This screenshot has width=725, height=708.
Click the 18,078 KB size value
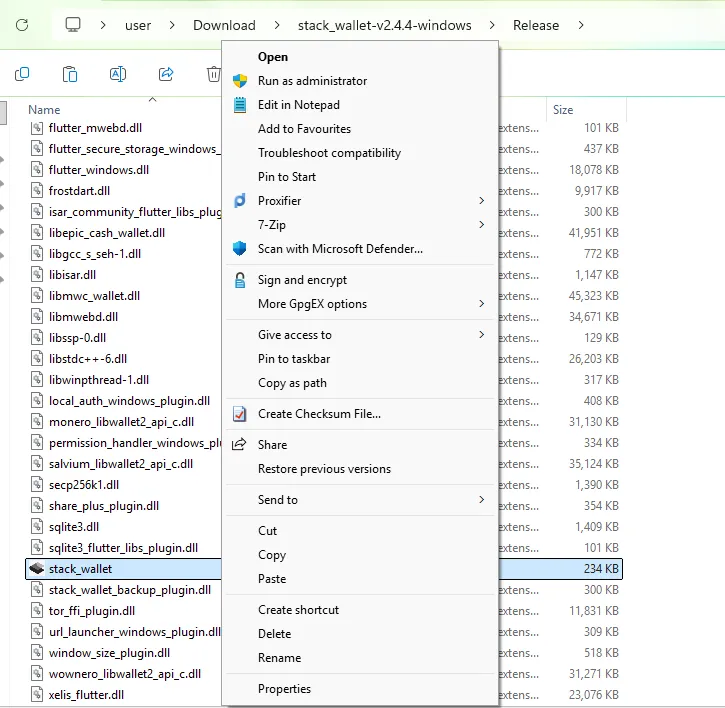point(594,170)
